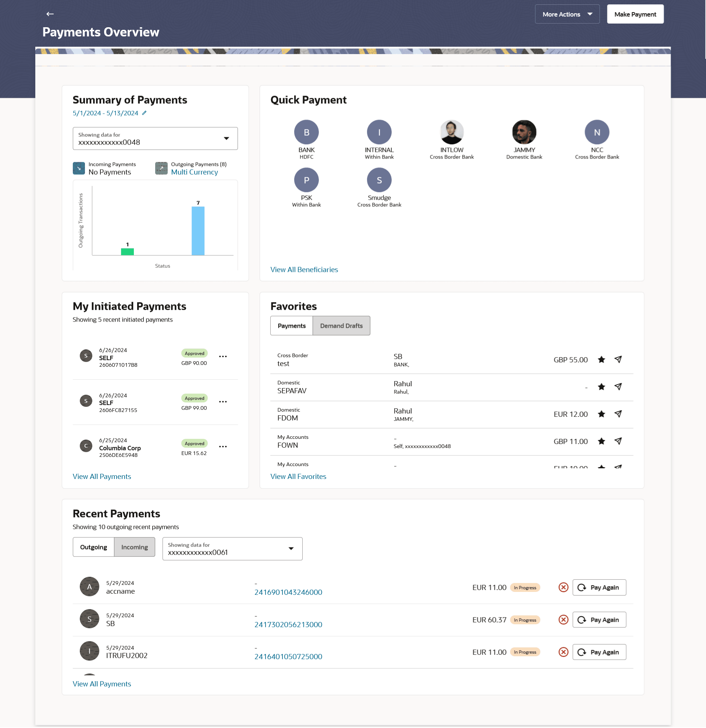This screenshot has height=728, width=706.
Task: Select Outgoing in Recent Payments
Action: tap(93, 547)
